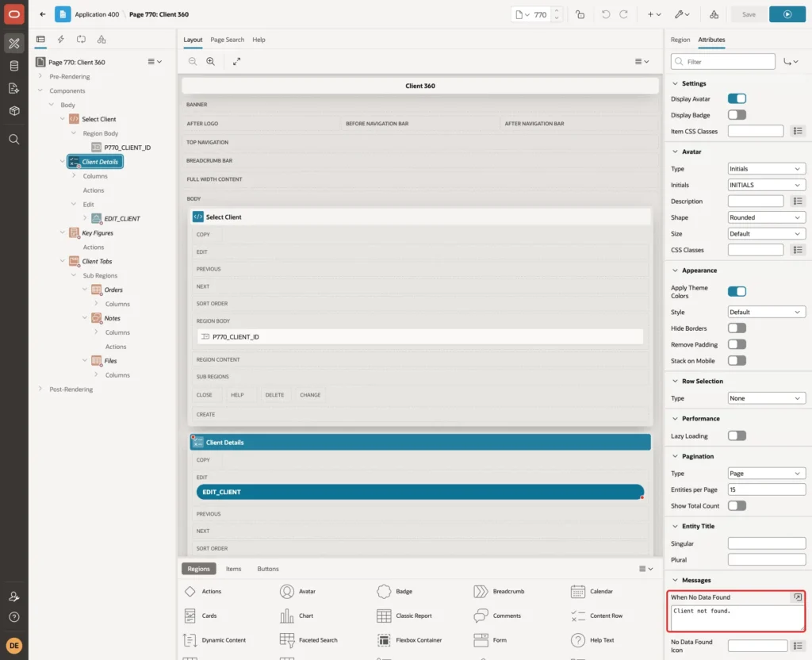Open the Avatar Type dropdown

pos(766,169)
